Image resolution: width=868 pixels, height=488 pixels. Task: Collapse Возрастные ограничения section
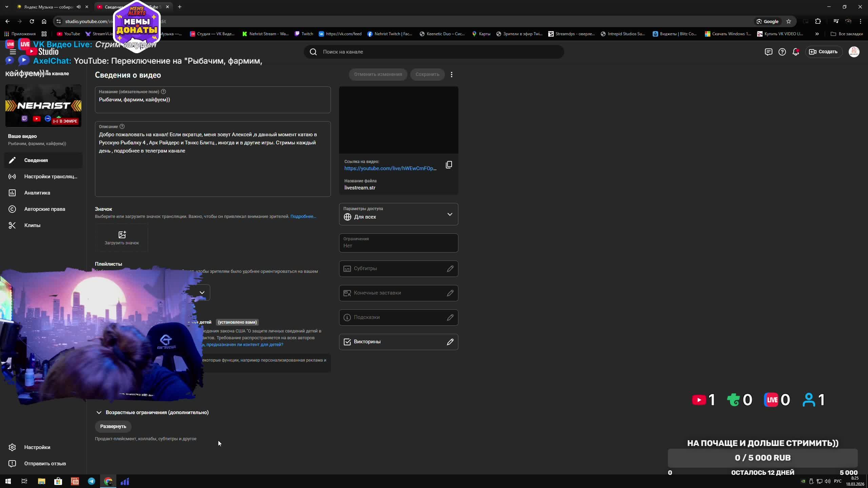tap(99, 412)
